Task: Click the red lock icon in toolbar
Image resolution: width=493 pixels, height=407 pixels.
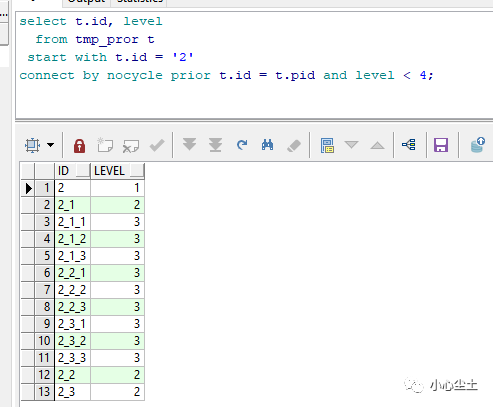Action: point(79,146)
